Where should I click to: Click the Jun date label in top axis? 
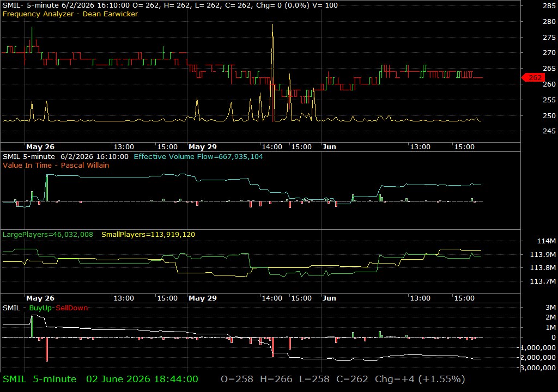[x=329, y=146]
